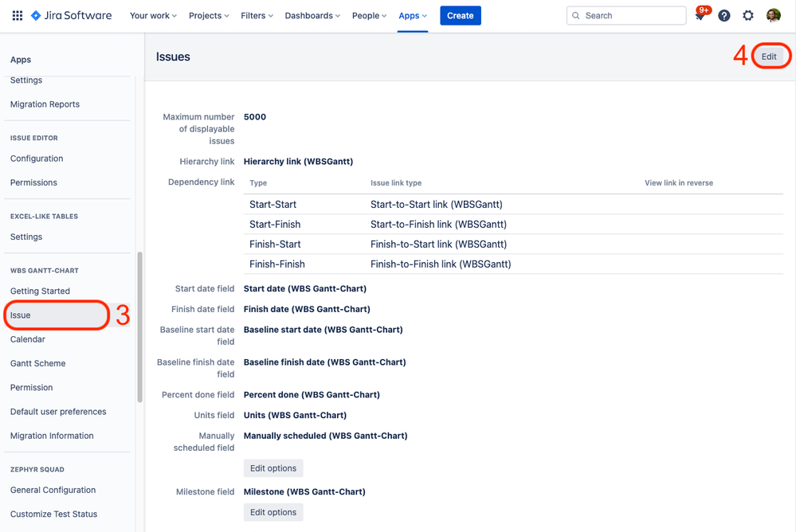This screenshot has height=532, width=796.
Task: Click the Finish-Start dependency row
Action: (513, 244)
